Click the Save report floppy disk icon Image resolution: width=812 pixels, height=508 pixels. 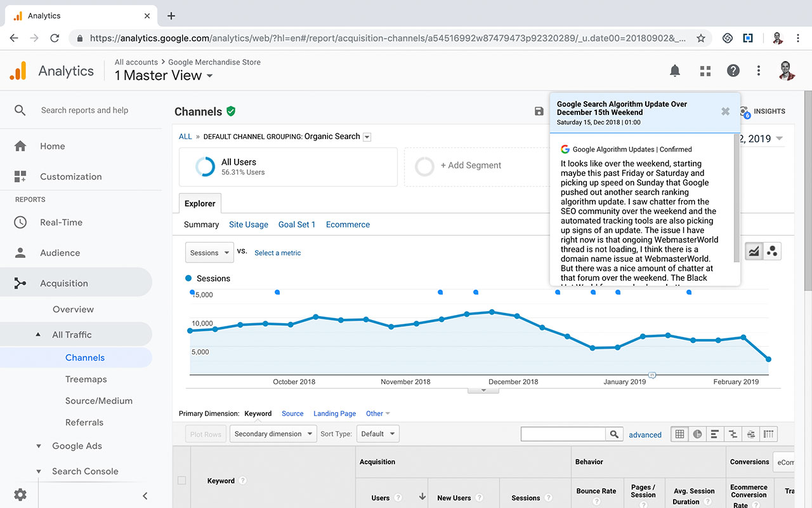pos(539,111)
